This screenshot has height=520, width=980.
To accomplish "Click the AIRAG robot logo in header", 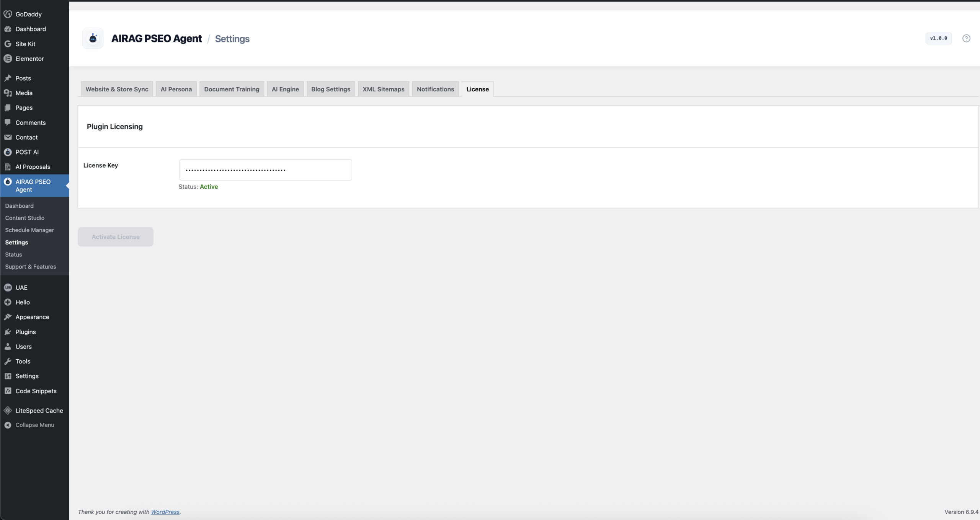I will click(93, 38).
